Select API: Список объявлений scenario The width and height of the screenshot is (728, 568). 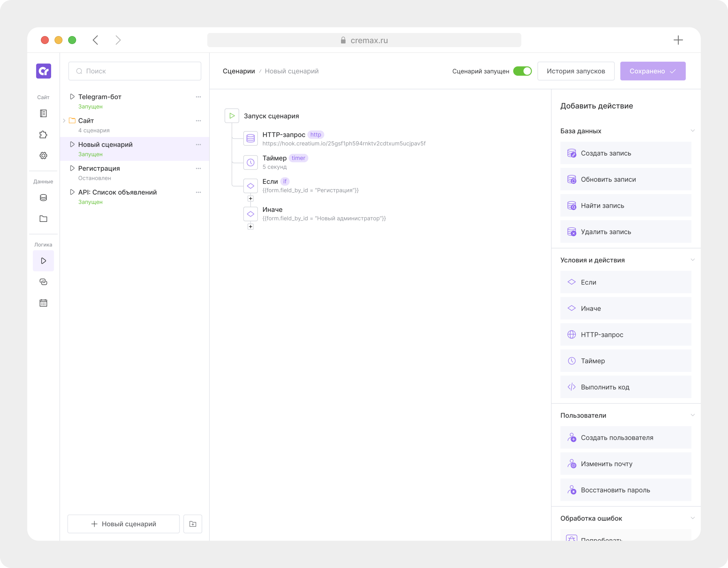click(x=135, y=197)
